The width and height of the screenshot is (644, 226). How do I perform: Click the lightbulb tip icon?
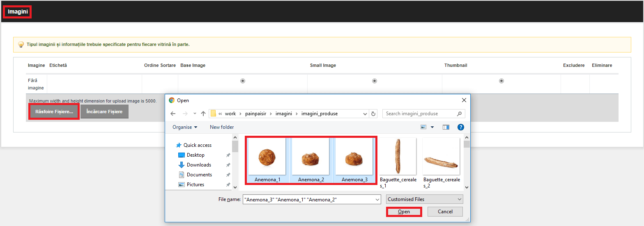21,44
